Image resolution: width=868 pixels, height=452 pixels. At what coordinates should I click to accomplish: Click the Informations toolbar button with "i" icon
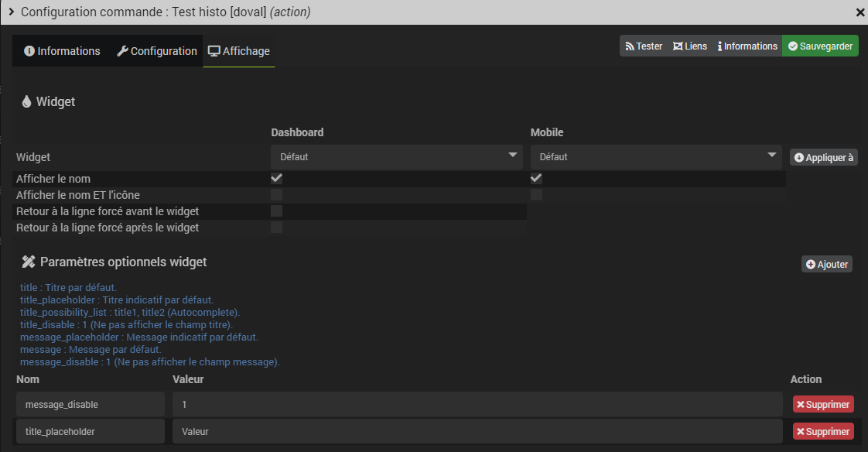click(x=747, y=46)
